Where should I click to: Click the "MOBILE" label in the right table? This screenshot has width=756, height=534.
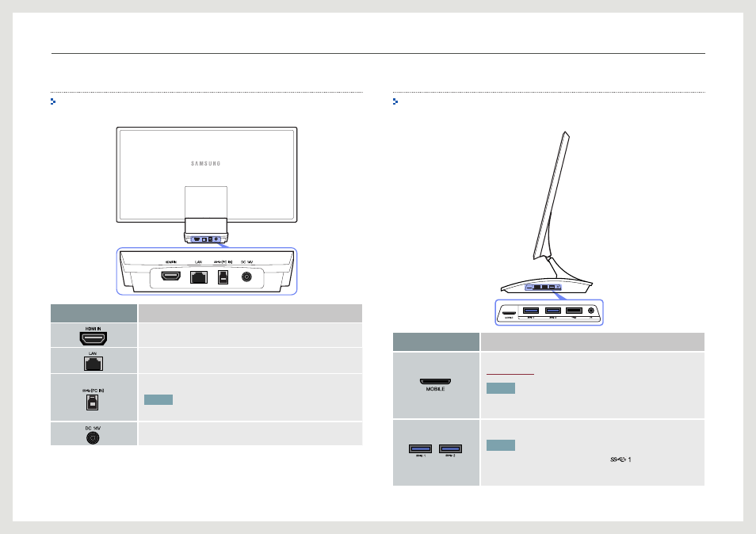[435, 389]
